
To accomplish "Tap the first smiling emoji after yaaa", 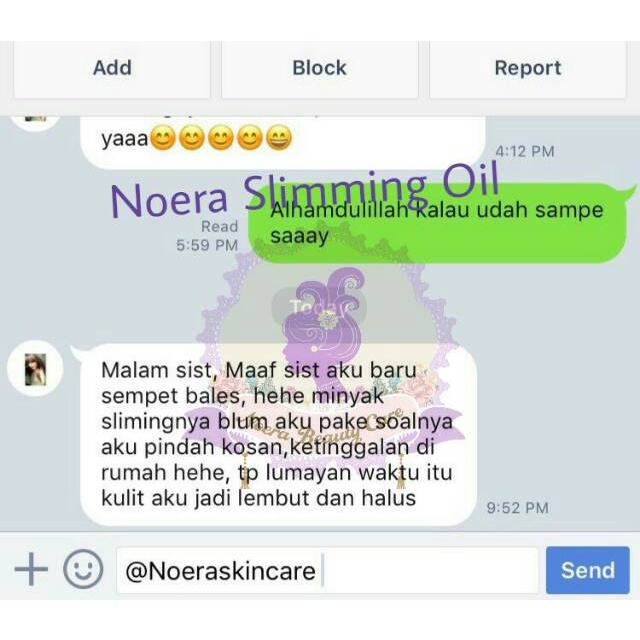I will click(x=163, y=138).
